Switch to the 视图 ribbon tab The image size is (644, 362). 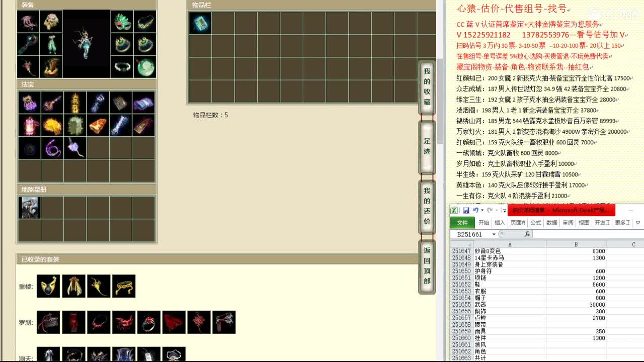tap(584, 223)
